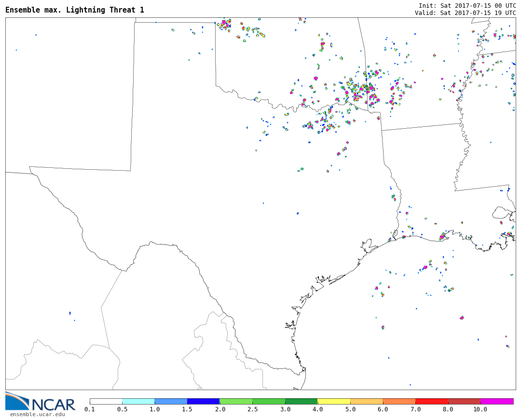Click the colorbar label '6.0'
Viewport: 521px width, 420px height.
[x=383, y=409]
